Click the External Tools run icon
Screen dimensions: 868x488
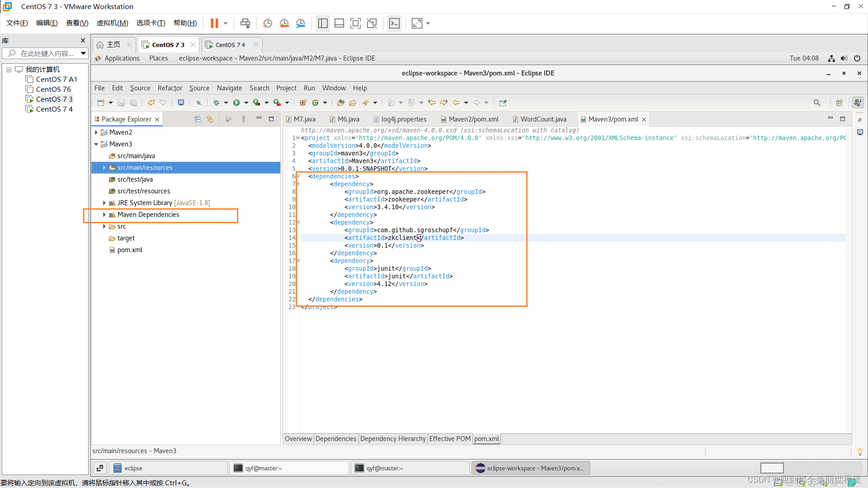click(x=277, y=103)
